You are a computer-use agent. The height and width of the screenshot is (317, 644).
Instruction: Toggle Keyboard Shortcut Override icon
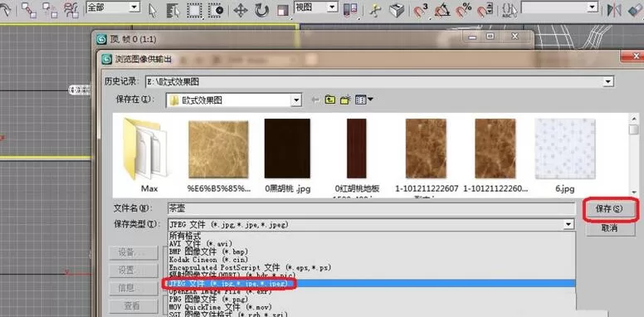tap(397, 10)
